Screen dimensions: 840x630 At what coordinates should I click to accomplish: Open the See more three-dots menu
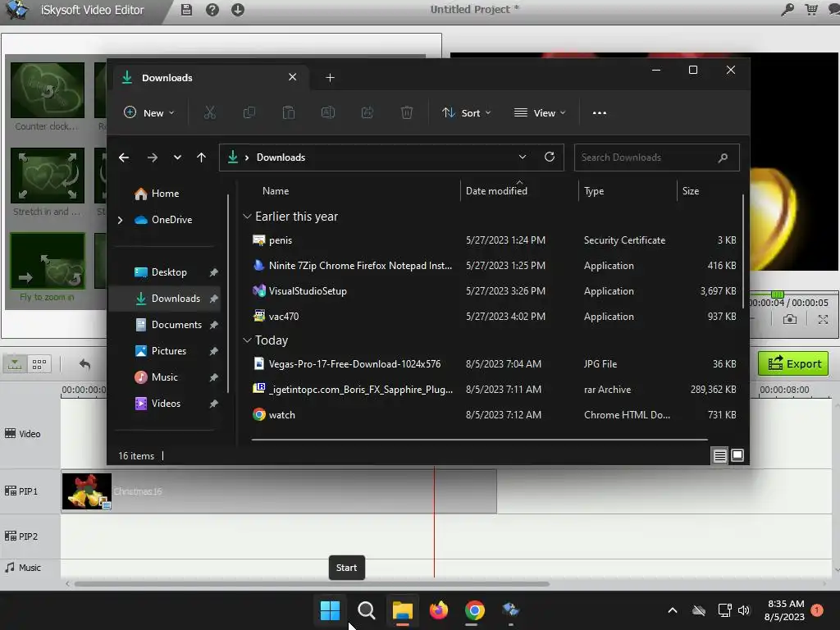[600, 113]
